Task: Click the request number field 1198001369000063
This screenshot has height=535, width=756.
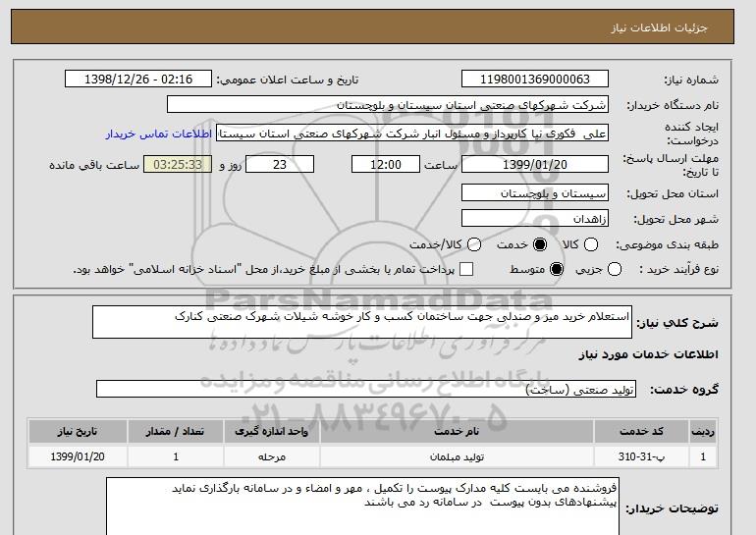Action: 535,80
